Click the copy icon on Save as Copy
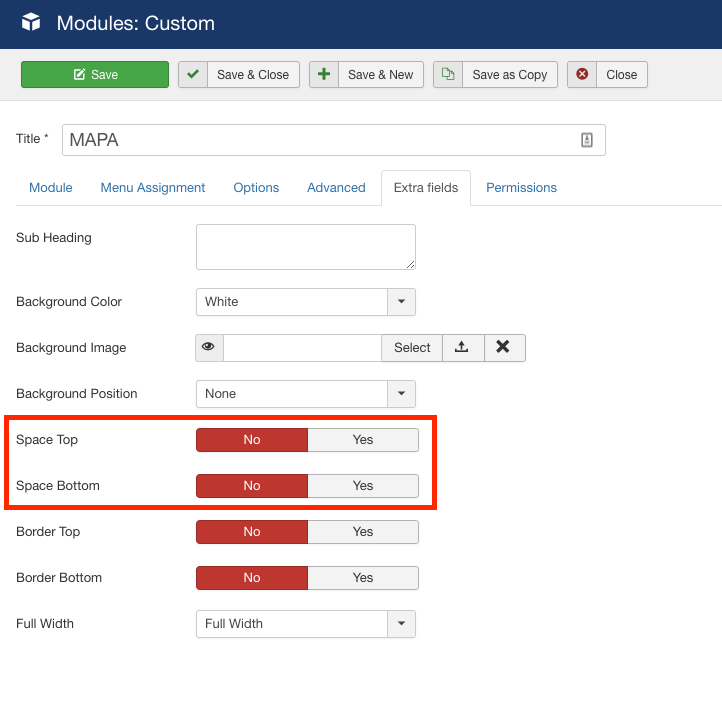This screenshot has height=703, width=722. pyautogui.click(x=448, y=75)
